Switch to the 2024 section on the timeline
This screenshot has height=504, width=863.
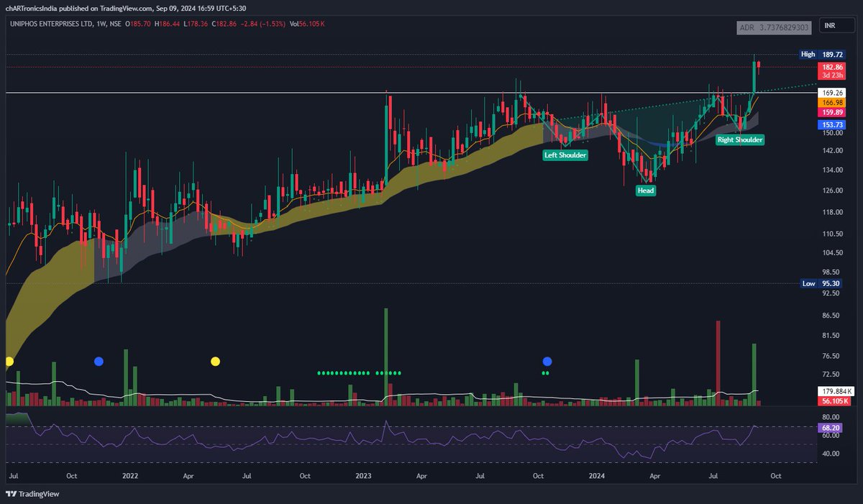point(597,476)
